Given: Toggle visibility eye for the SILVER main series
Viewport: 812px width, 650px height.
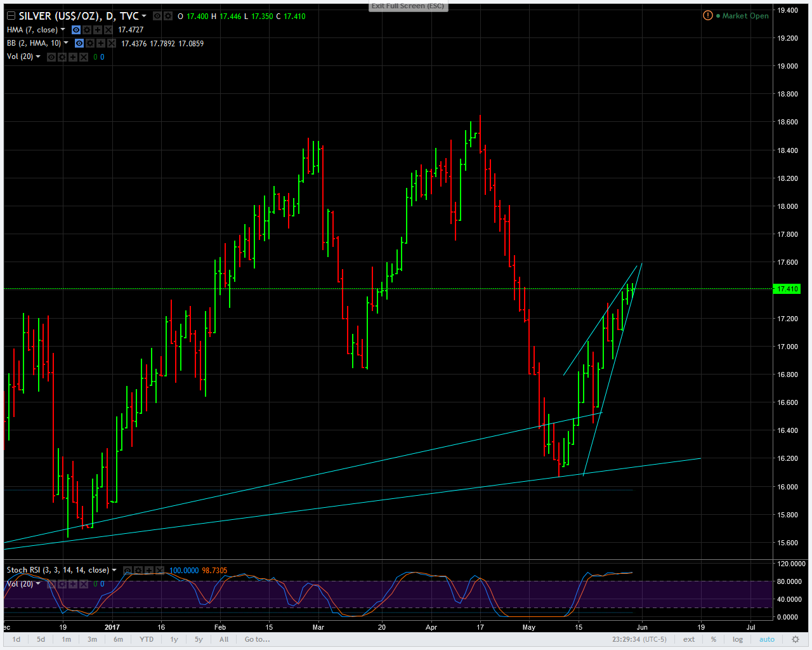Looking at the screenshot, I should tap(157, 16).
